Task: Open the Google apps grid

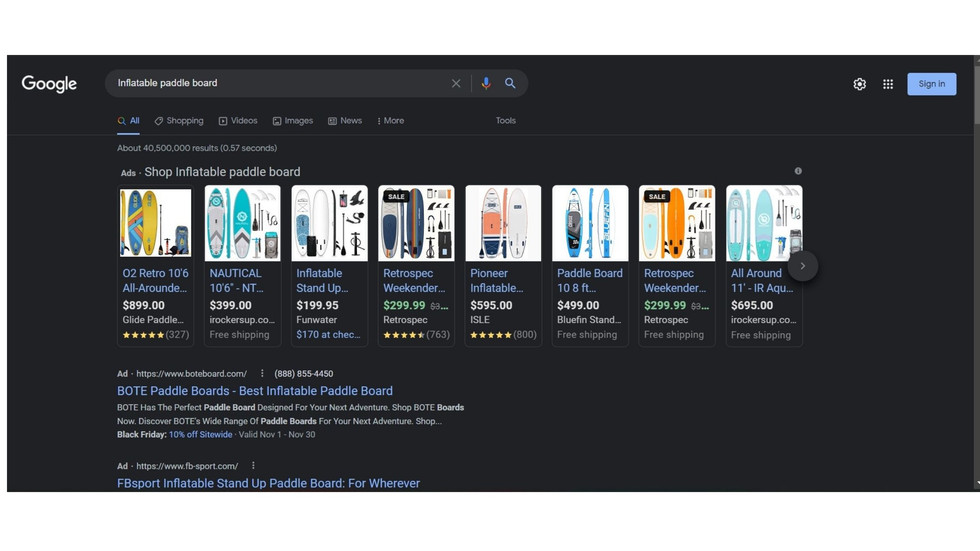Action: 888,84
